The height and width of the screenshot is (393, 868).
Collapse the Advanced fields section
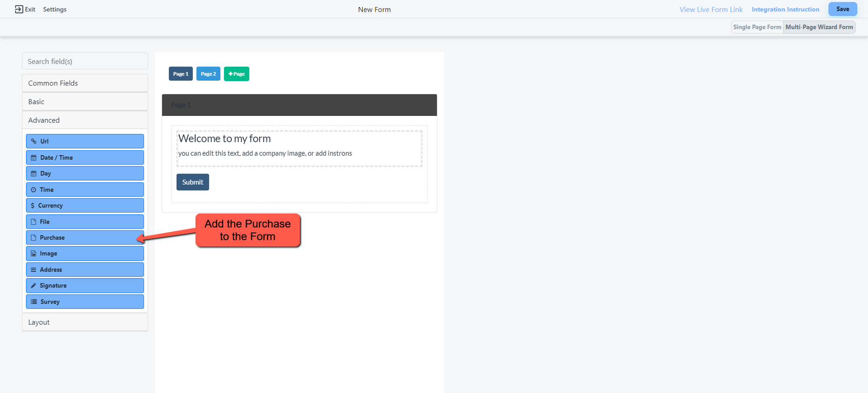85,120
